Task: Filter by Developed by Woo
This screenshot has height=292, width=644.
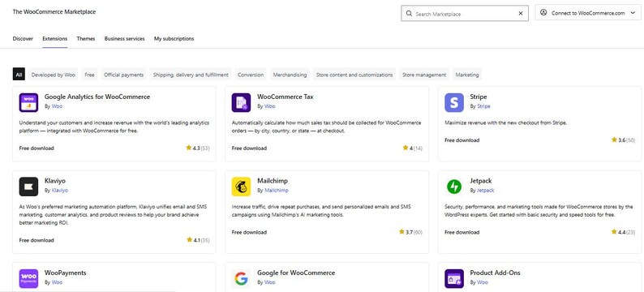Action: 54,75
